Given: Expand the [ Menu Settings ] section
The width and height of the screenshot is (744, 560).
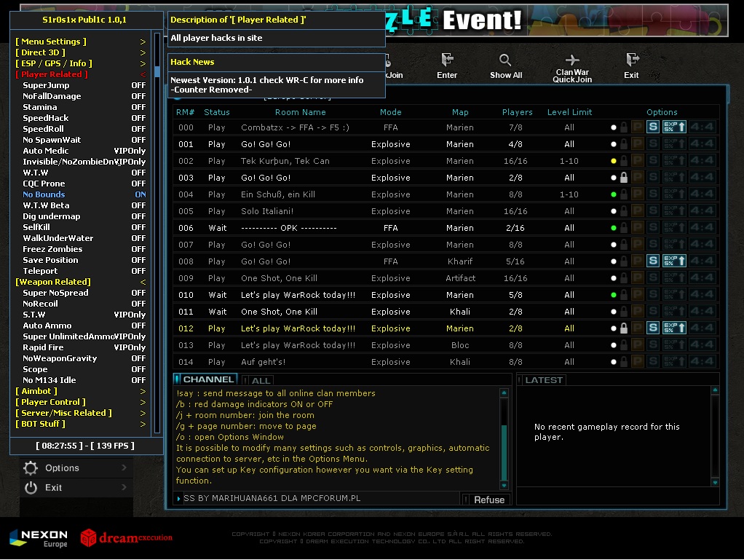Looking at the screenshot, I should 81,42.
